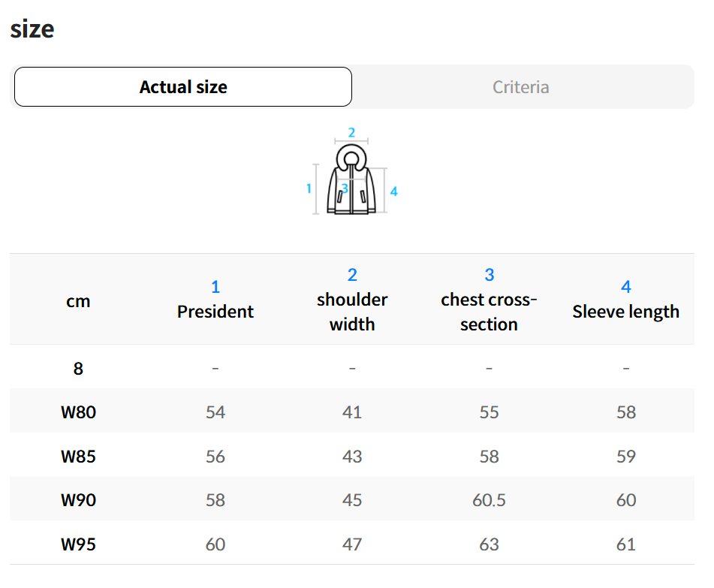The width and height of the screenshot is (714, 588).
Task: Select the Actual size tab
Action: [x=183, y=87]
